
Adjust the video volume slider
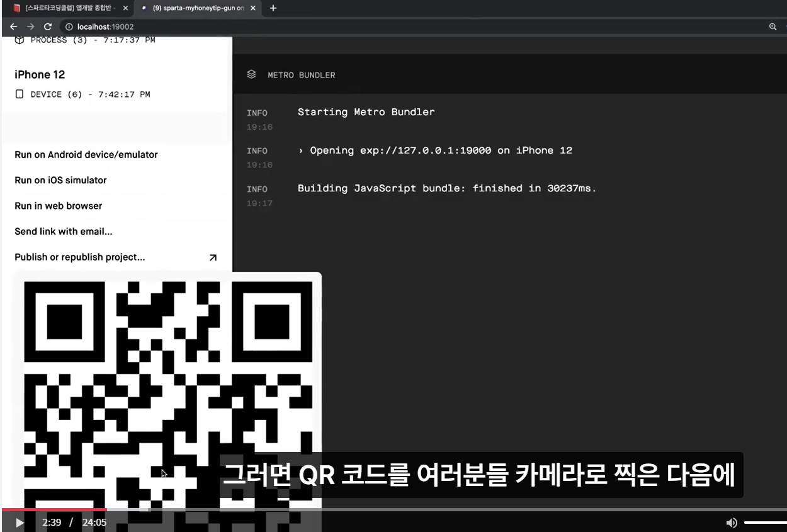pos(765,523)
